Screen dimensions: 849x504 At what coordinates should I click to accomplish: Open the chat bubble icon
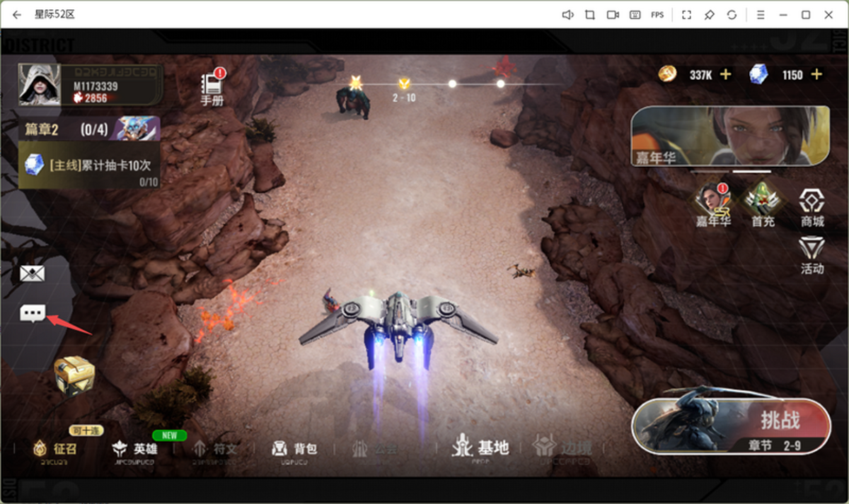pyautogui.click(x=33, y=313)
